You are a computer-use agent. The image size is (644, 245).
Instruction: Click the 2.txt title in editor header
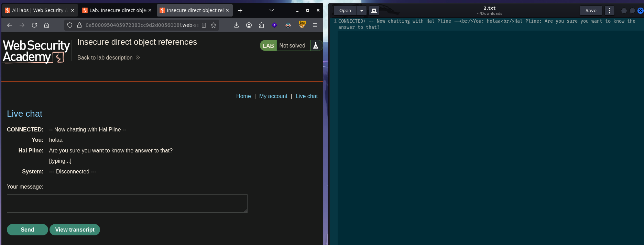coord(489,8)
